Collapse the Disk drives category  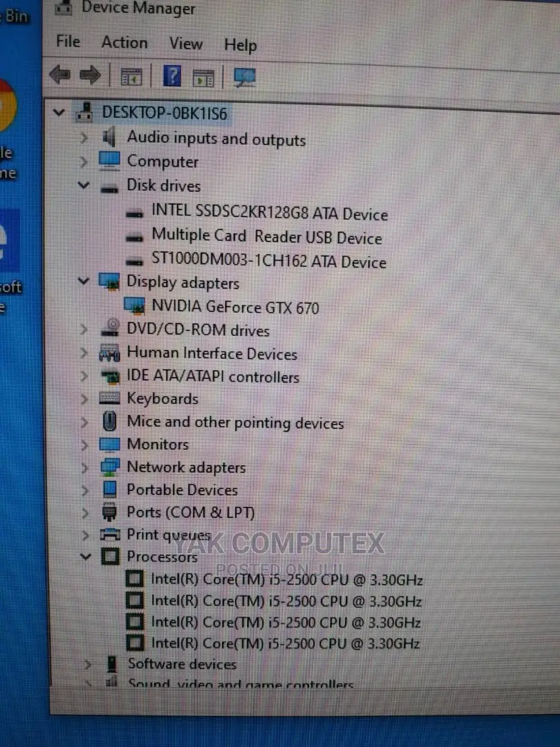(x=84, y=185)
